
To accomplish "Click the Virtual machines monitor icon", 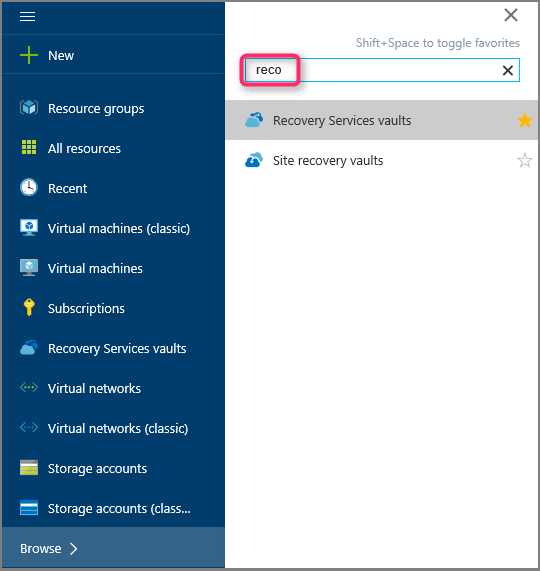I will (29, 268).
